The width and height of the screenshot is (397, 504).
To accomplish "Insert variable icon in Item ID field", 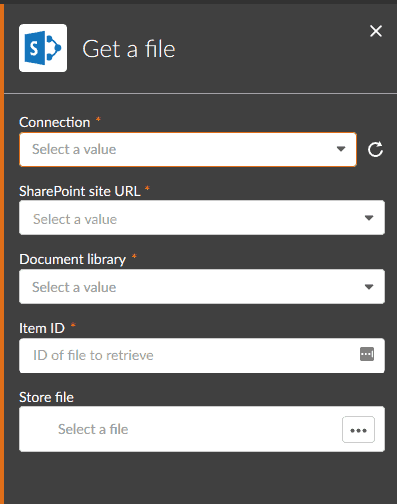I will pyautogui.click(x=367, y=354).
